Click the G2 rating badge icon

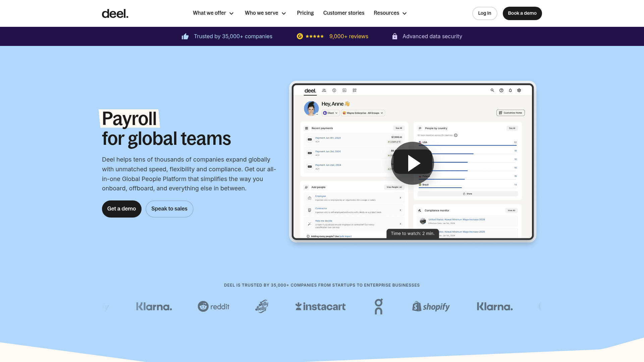[x=300, y=36]
